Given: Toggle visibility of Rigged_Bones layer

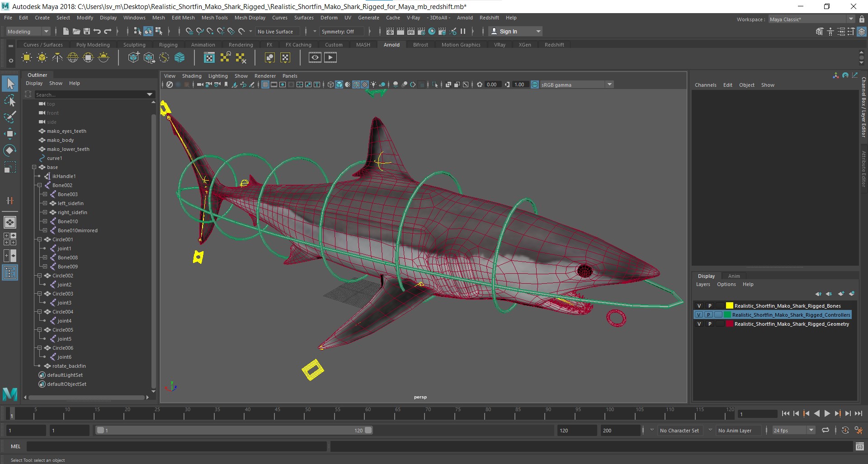Looking at the screenshot, I should (x=699, y=306).
